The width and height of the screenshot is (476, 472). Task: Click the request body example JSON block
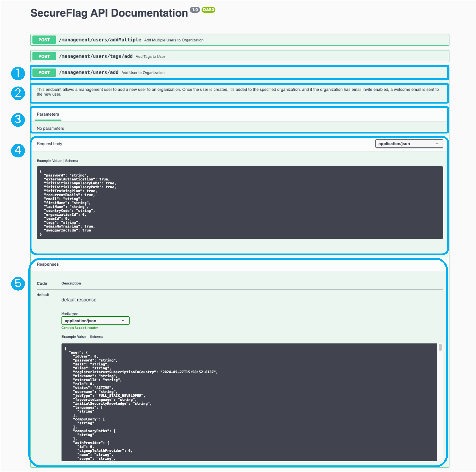(x=240, y=202)
